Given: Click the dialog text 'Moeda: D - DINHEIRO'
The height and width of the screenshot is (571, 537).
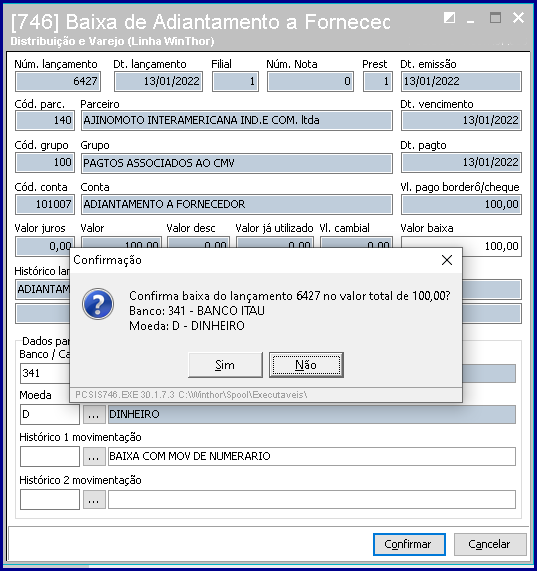Looking at the screenshot, I should pyautogui.click(x=187, y=326).
